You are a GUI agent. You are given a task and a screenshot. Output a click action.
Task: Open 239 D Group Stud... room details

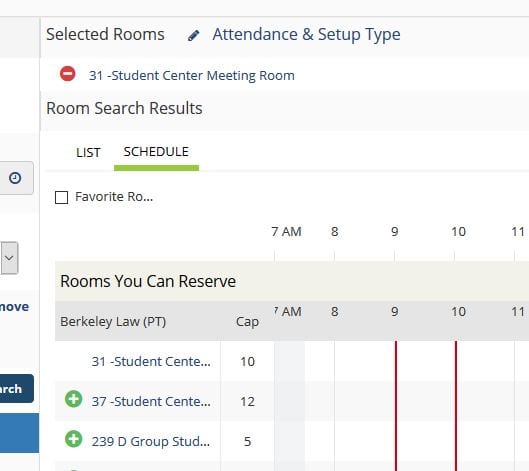(x=150, y=441)
